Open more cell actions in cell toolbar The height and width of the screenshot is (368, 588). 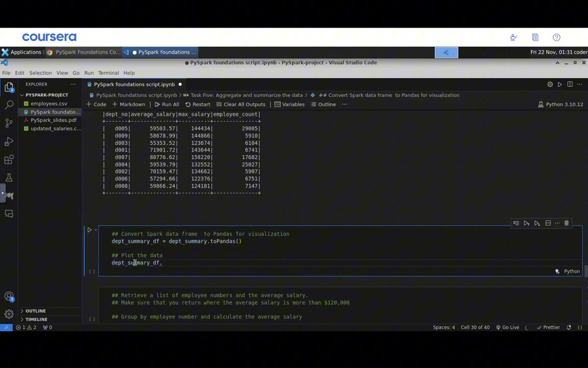[x=557, y=223]
